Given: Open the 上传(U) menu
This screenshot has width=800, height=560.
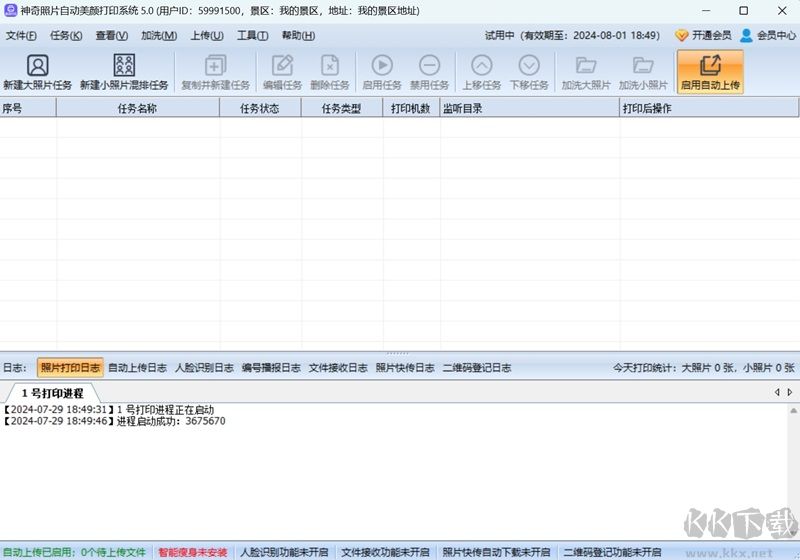Looking at the screenshot, I should tap(207, 36).
